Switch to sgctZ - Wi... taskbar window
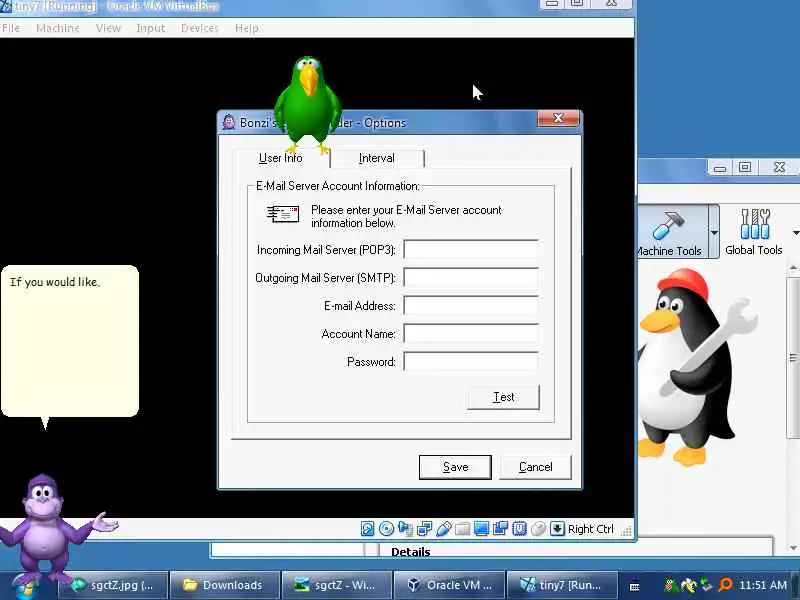 coord(336,585)
